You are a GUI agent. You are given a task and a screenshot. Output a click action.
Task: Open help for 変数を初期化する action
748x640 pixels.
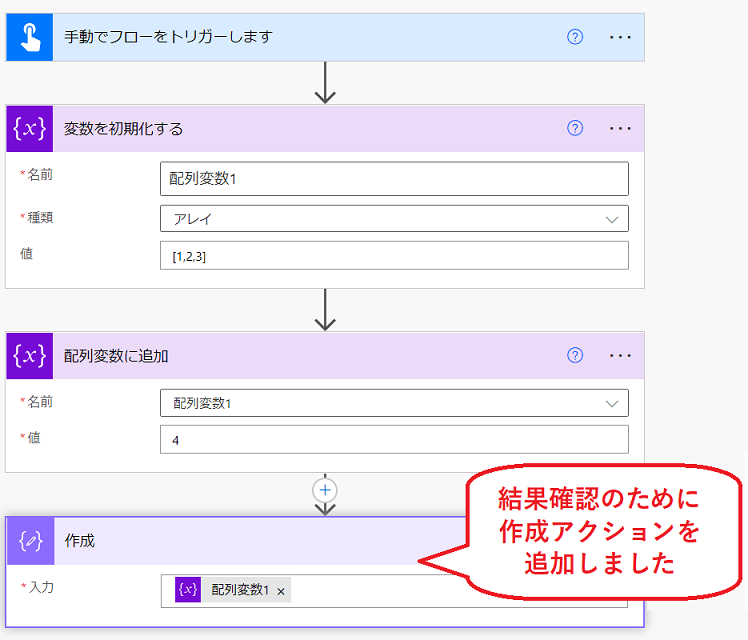(x=575, y=129)
